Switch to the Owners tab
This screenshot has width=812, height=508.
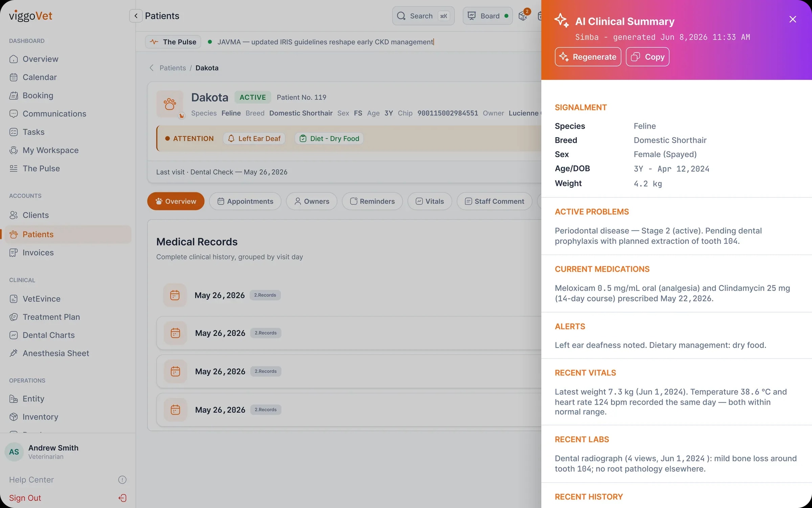point(312,202)
